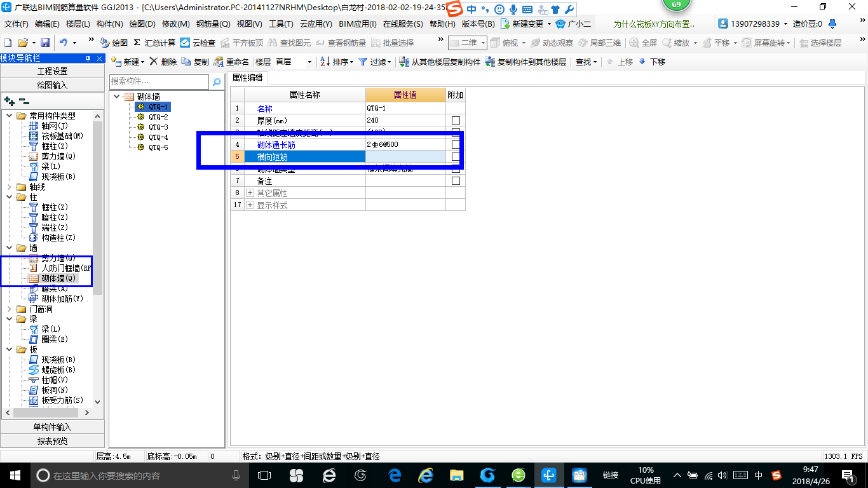Activate 批量选择 batch selection
868x488 pixels.
pos(392,43)
